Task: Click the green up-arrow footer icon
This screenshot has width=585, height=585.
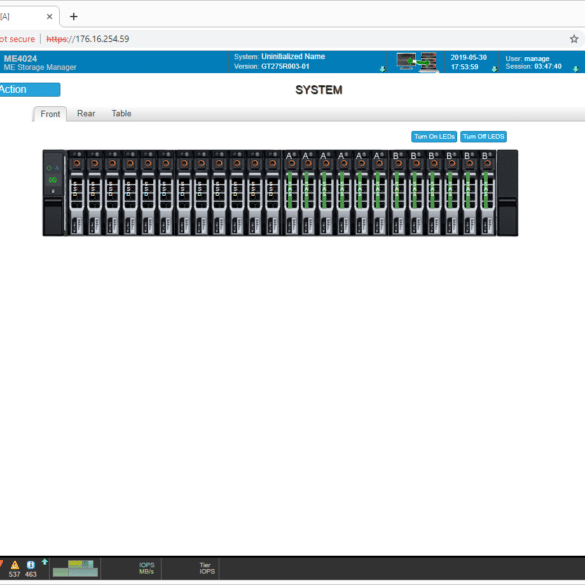Action: click(44, 562)
